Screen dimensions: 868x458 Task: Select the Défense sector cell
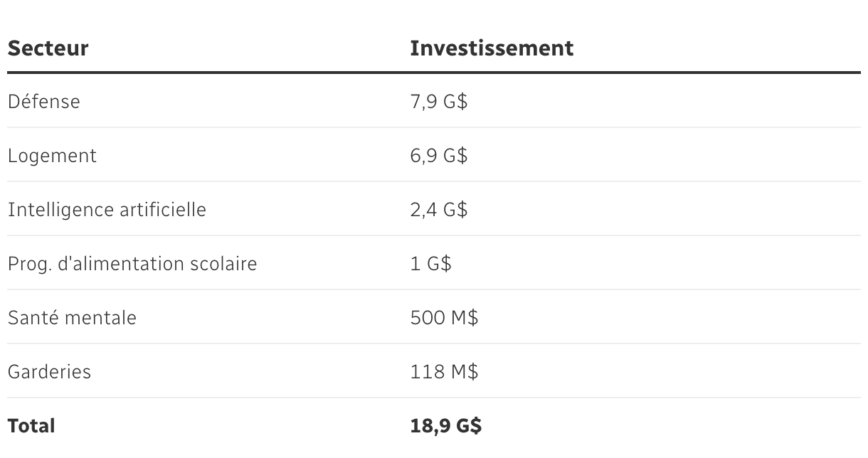[x=44, y=102]
